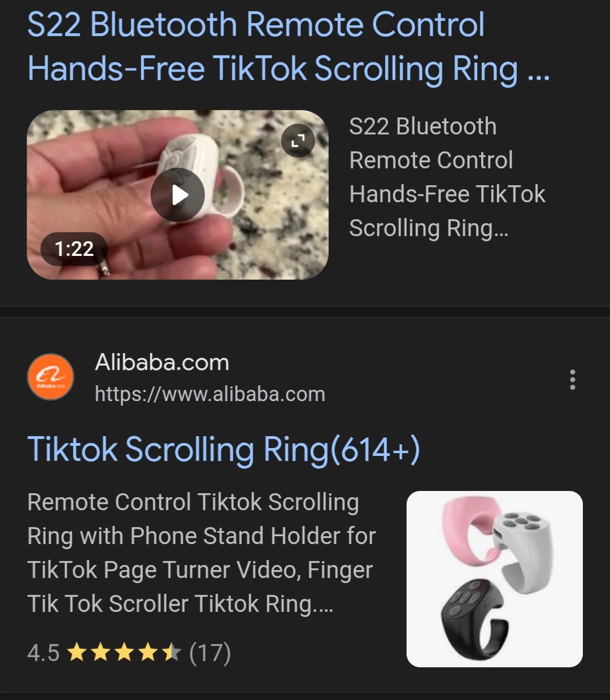Open the Tiktok Scrolling Ring(614+) result link
The image size is (610, 700).
(224, 450)
